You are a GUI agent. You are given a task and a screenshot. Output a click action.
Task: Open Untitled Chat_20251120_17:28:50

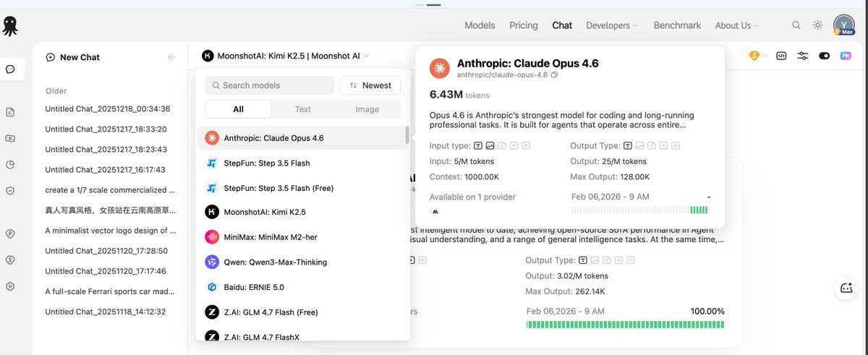click(106, 251)
